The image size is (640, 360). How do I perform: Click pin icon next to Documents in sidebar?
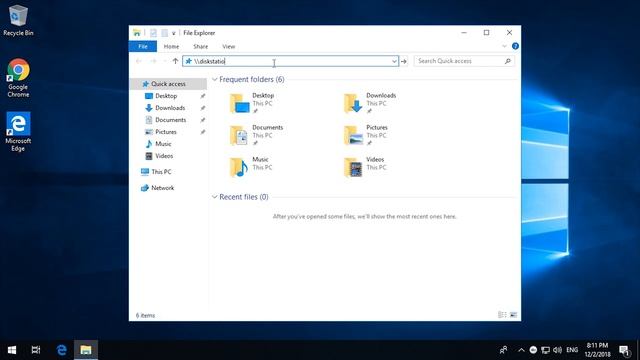coord(202,120)
